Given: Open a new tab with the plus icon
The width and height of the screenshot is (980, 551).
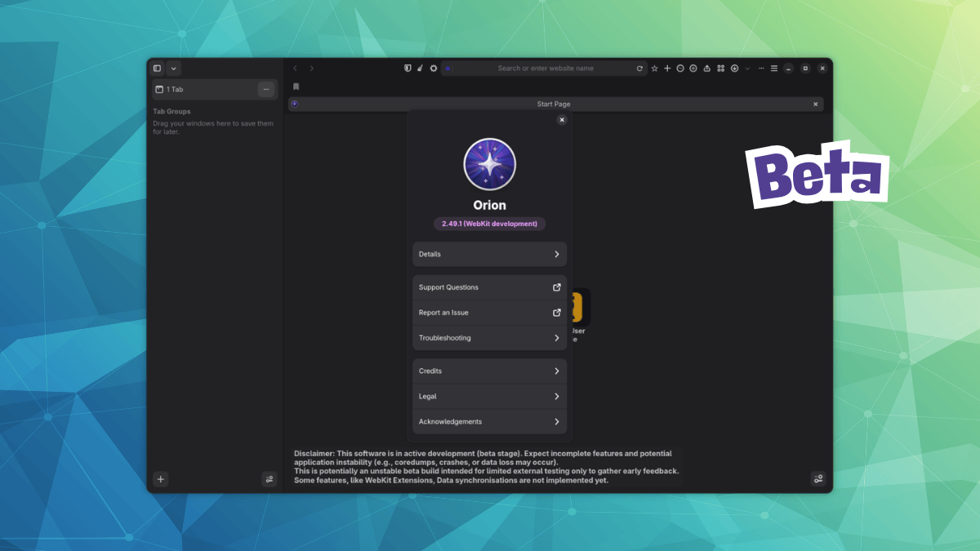Looking at the screenshot, I should (667, 69).
